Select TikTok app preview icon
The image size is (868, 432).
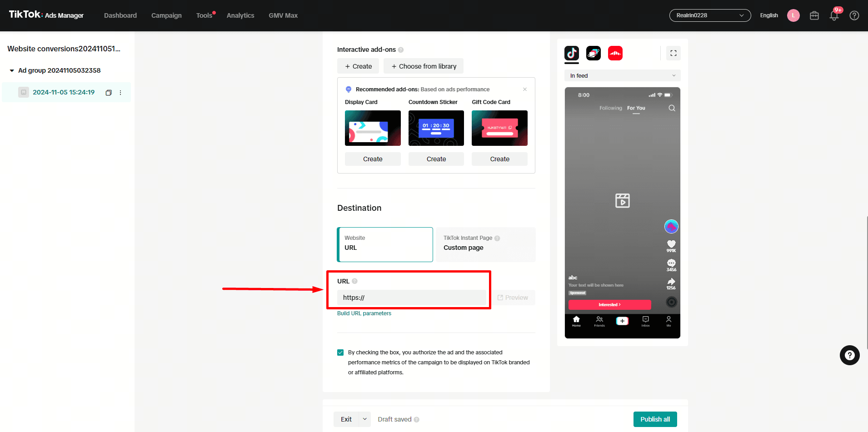[571, 53]
